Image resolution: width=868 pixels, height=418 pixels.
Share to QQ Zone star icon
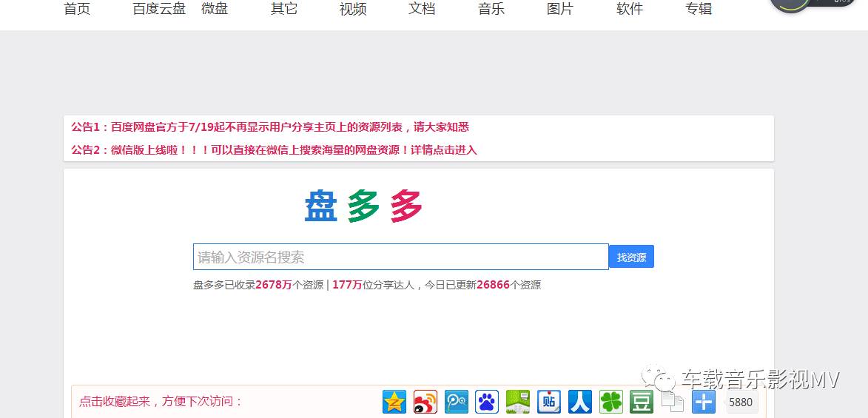coord(394,402)
